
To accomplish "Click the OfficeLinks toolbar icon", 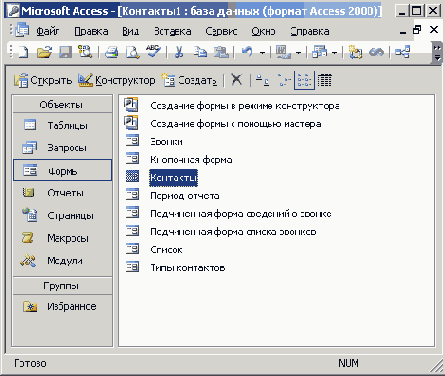I will (283, 52).
